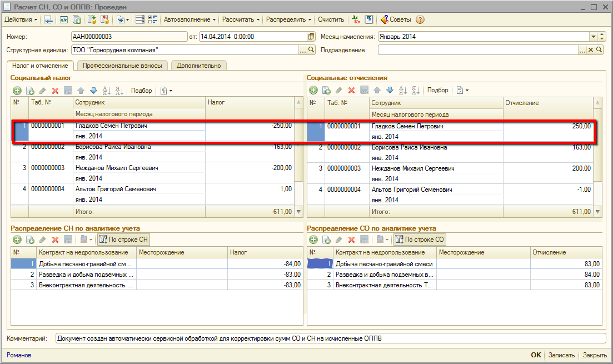Click the Записать button

pyautogui.click(x=561, y=355)
